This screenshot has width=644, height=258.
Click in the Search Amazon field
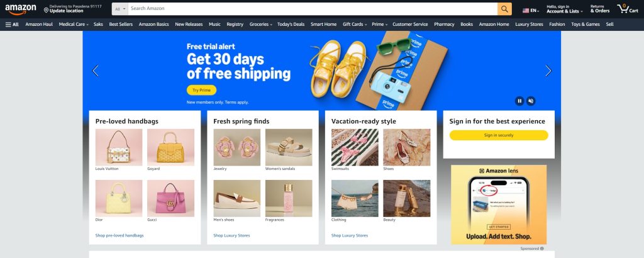click(x=313, y=9)
